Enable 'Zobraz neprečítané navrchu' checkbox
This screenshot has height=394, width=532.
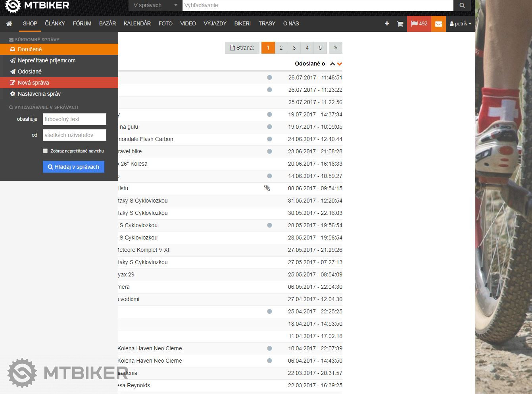(45, 151)
